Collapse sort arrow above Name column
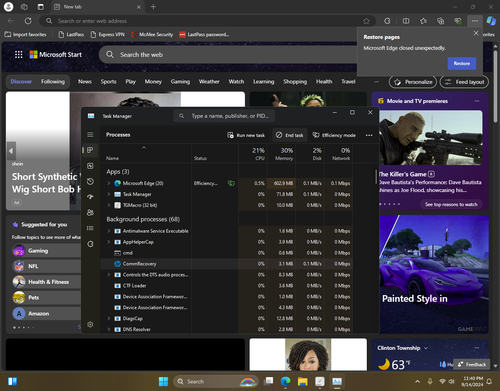The width and height of the screenshot is (500, 391). pyautogui.click(x=144, y=147)
